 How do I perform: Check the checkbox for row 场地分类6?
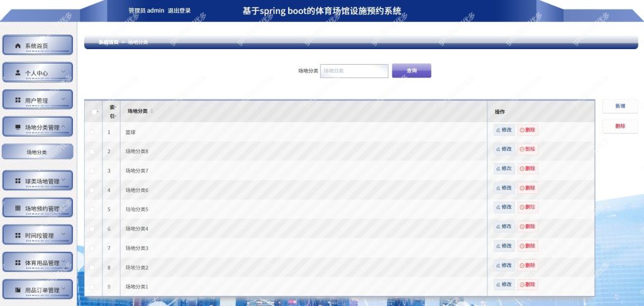click(92, 190)
